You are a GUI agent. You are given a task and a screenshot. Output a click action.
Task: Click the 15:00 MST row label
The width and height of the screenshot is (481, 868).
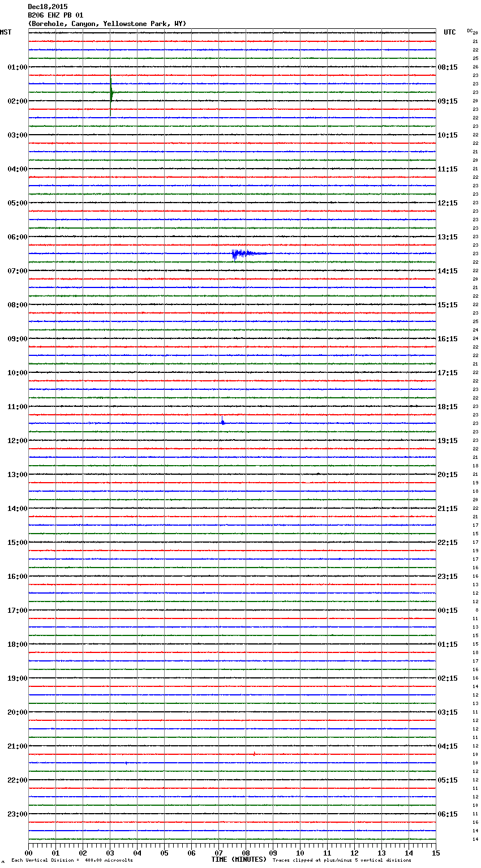click(18, 543)
